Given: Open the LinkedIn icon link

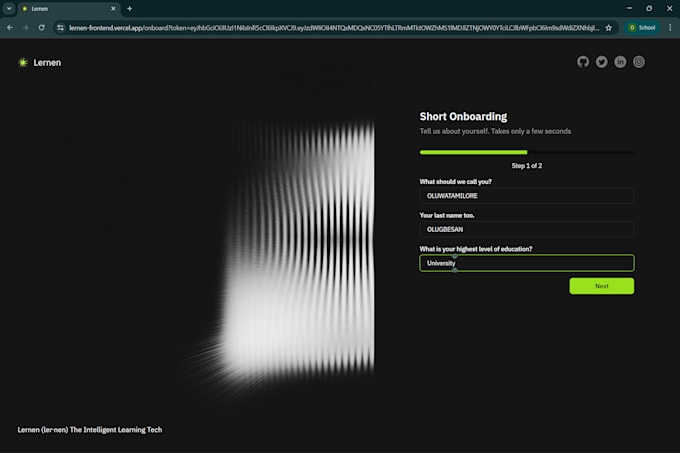Looking at the screenshot, I should tap(620, 62).
